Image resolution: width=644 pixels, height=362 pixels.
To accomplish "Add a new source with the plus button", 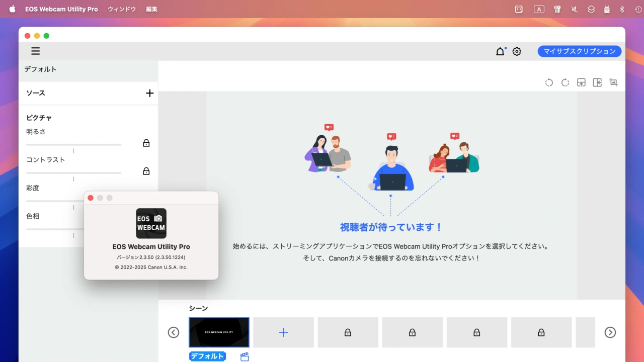I will pyautogui.click(x=149, y=93).
